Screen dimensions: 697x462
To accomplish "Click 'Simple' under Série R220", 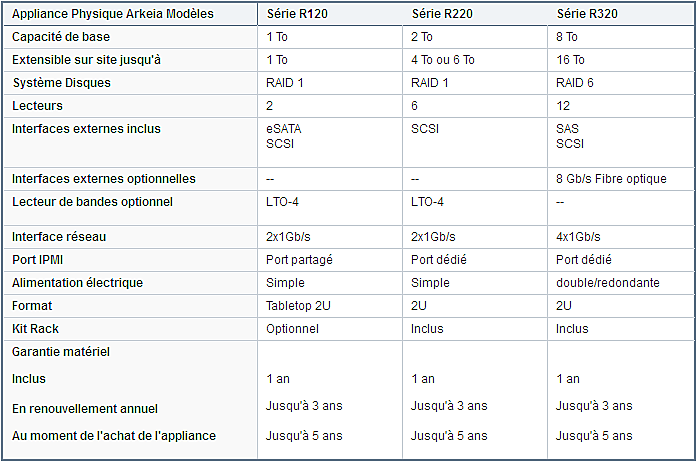I will [x=430, y=283].
